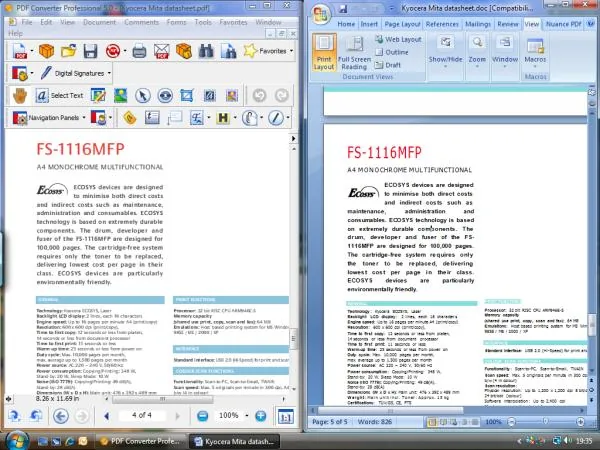The image size is (600, 450).
Task: Click zoom out minus button in PDF Converter
Action: 202,416
